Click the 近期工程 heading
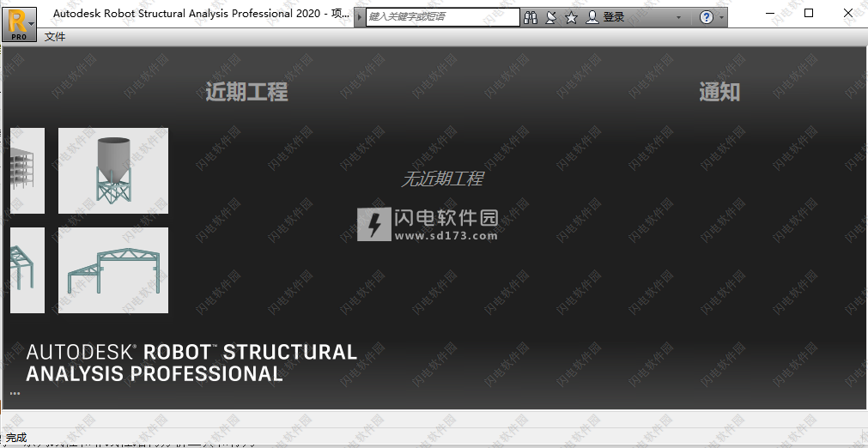Viewport: 868px width, 448px height. click(246, 93)
